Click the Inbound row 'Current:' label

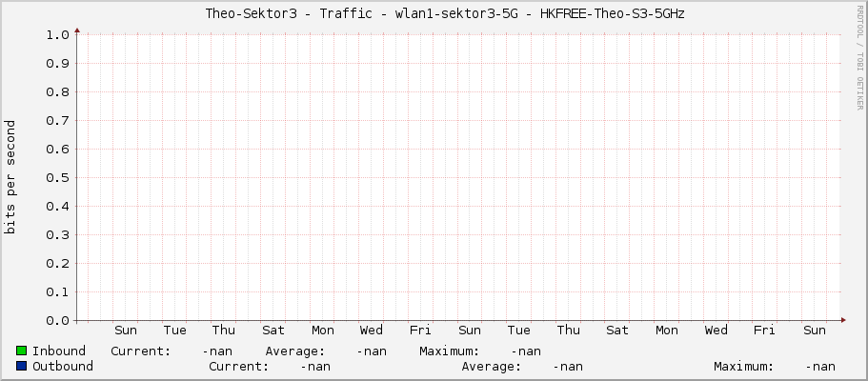tap(141, 351)
